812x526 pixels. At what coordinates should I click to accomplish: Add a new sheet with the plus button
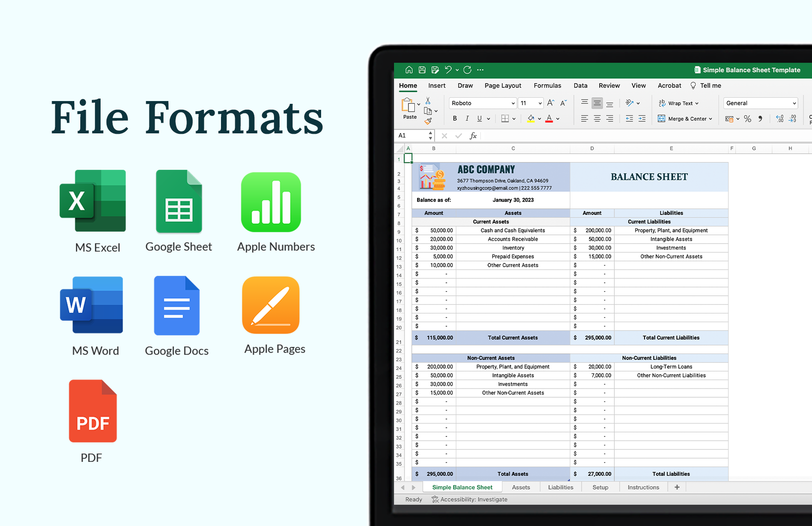point(676,487)
